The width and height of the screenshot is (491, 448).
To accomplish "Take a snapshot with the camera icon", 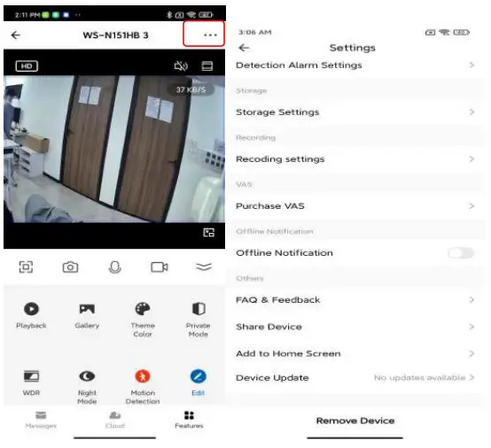I will pyautogui.click(x=70, y=267).
